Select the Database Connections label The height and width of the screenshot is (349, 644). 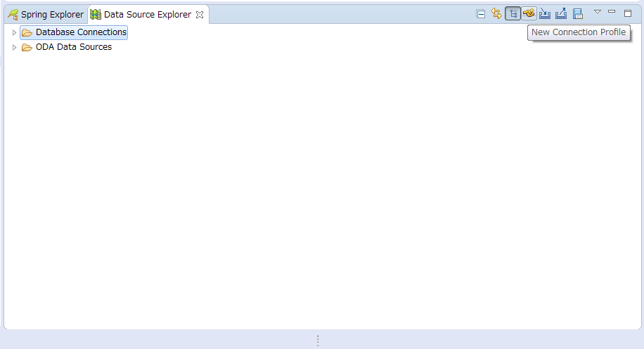coord(81,32)
